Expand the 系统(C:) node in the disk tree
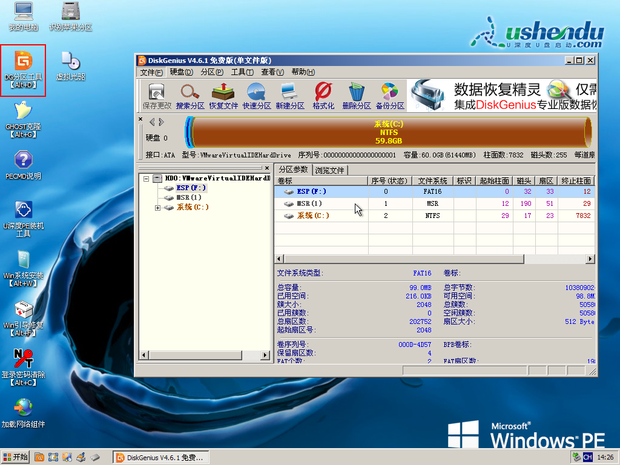This screenshot has height=465, width=620. 158,208
